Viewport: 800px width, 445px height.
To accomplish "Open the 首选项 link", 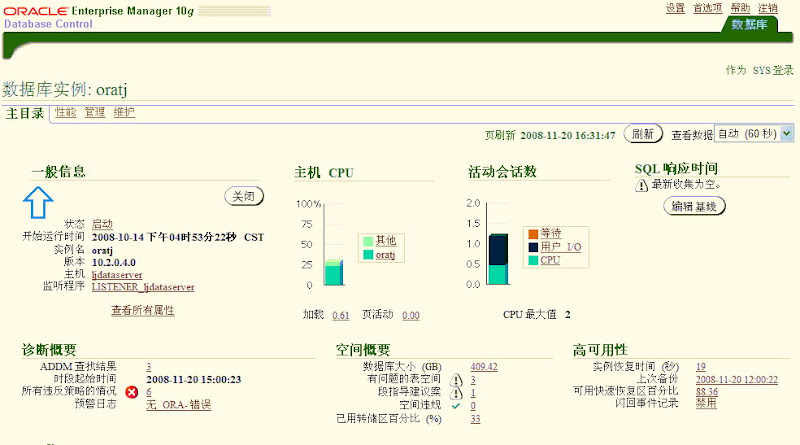I will (x=708, y=8).
